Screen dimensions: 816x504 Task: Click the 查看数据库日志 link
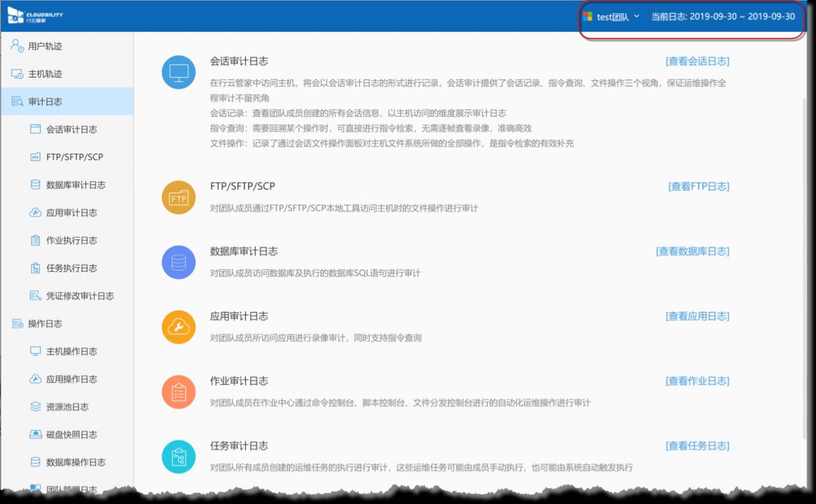click(692, 251)
